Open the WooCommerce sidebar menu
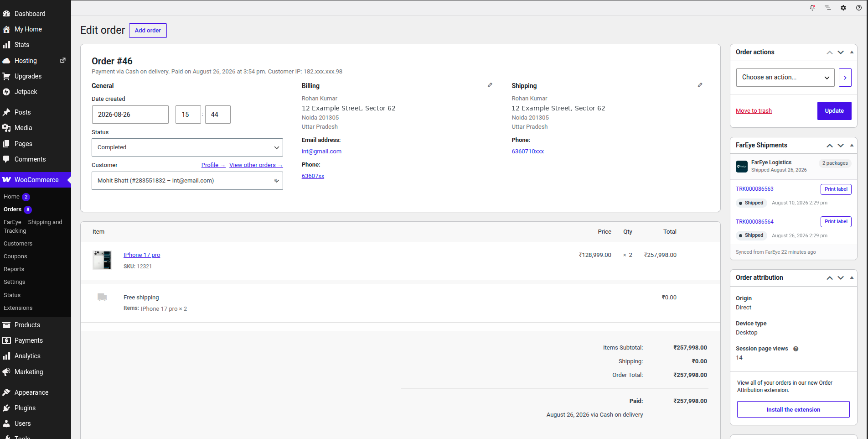This screenshot has height=439, width=868. [36, 180]
